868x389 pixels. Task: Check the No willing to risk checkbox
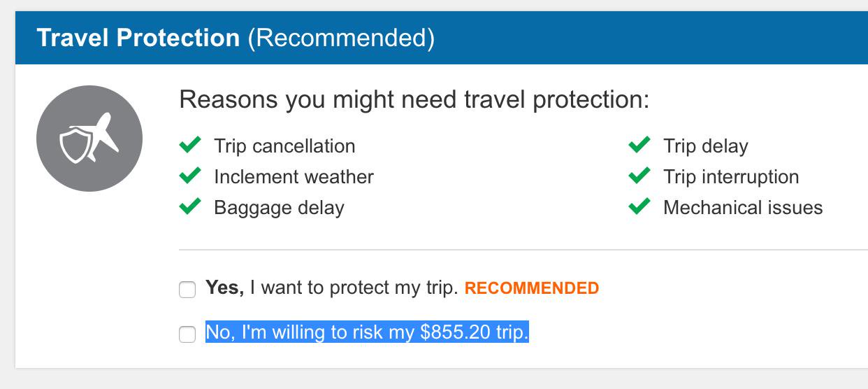click(x=187, y=334)
